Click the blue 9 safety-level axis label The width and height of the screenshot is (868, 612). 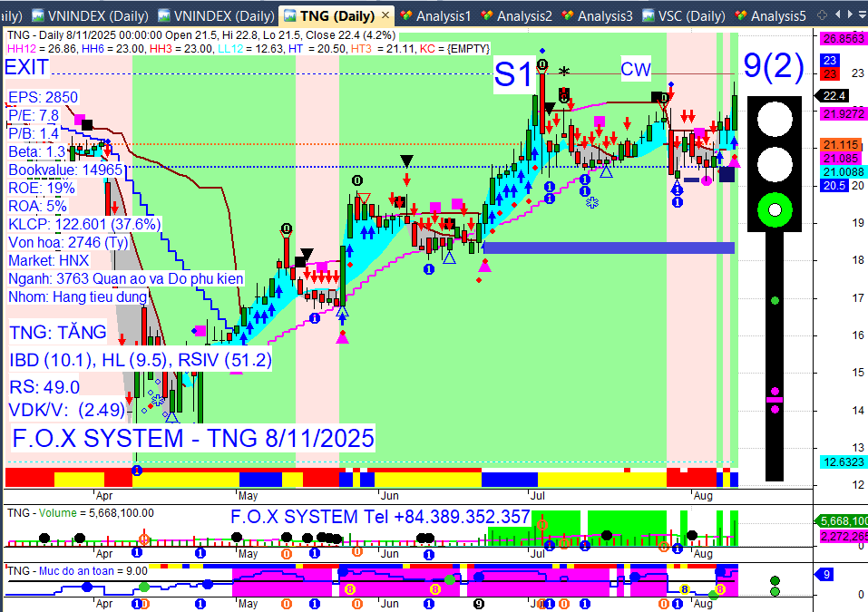824,574
